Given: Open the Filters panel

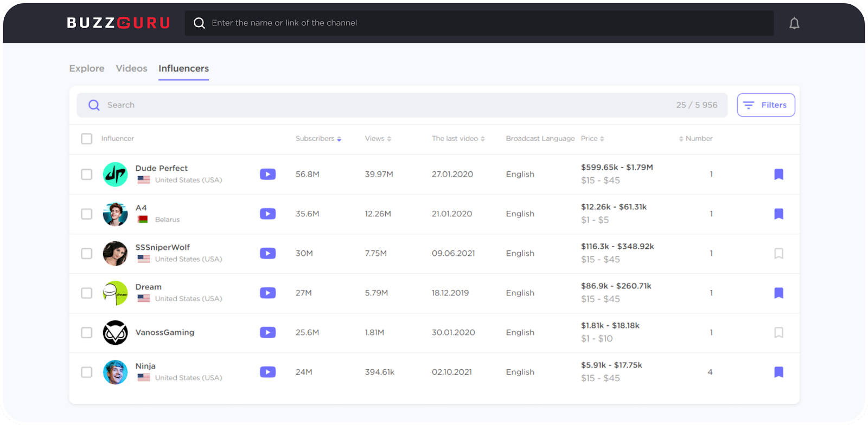Looking at the screenshot, I should 765,105.
